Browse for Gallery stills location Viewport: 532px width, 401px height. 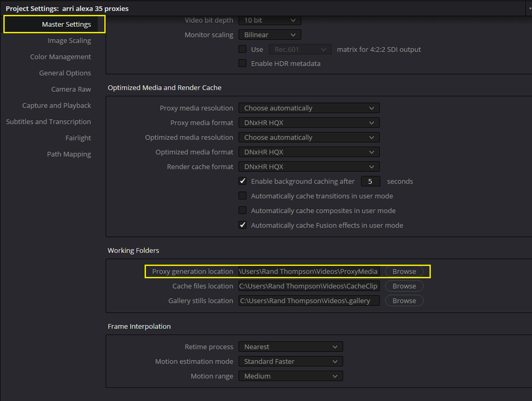pyautogui.click(x=404, y=301)
